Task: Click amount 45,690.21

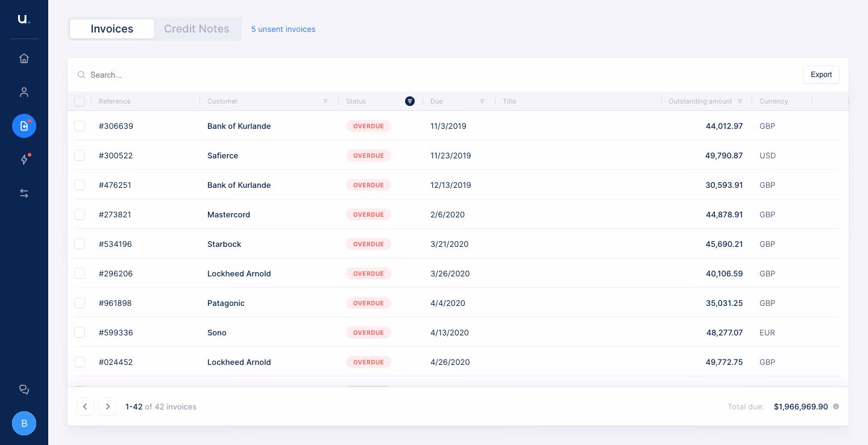Action: [x=725, y=244]
